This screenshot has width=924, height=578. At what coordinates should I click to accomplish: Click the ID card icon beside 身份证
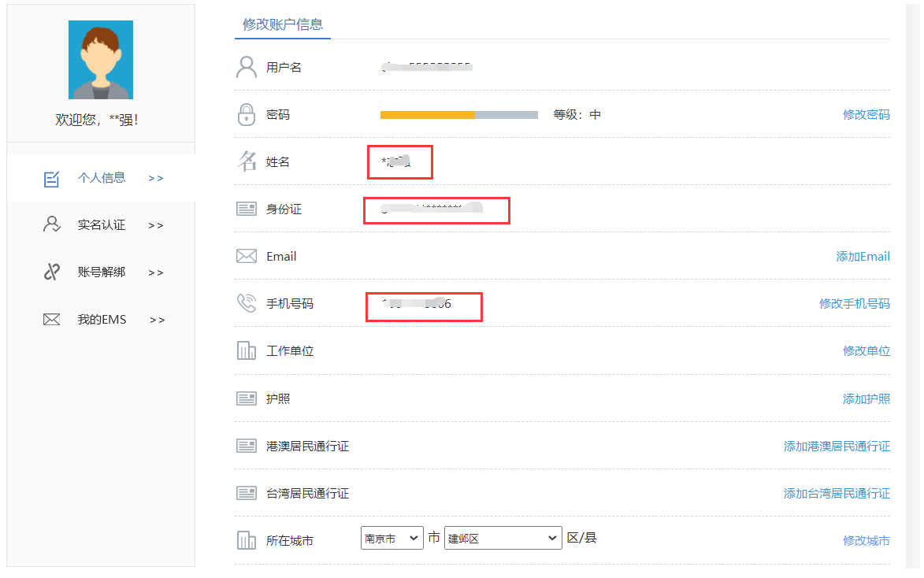coord(247,209)
